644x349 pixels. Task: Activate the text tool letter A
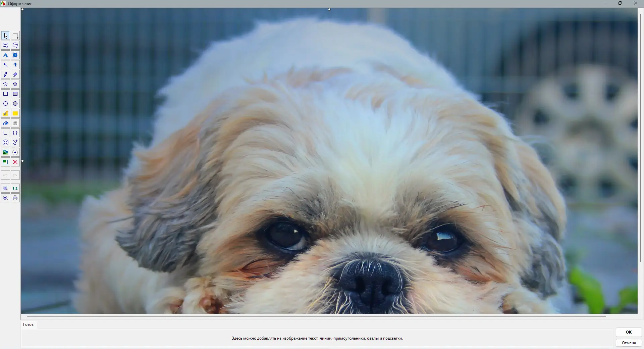point(5,55)
